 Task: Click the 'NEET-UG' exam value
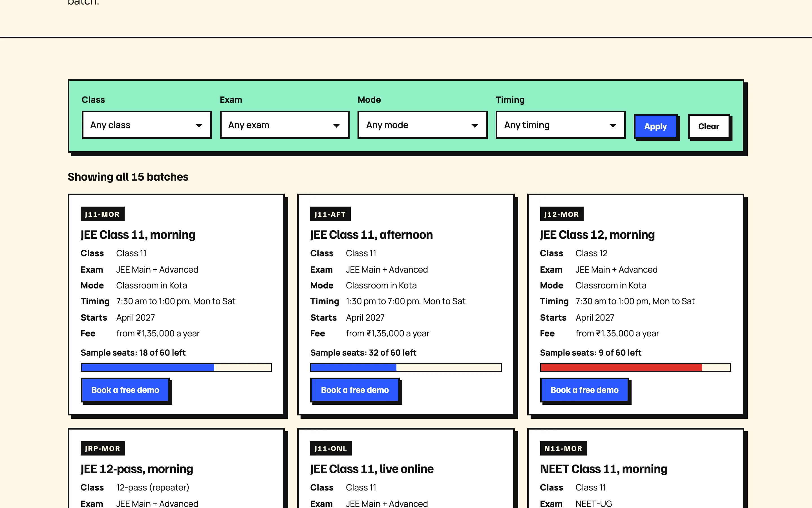point(594,504)
